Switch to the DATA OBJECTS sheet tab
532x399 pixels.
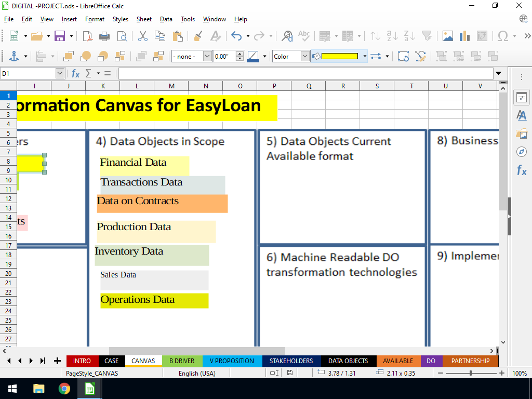point(348,361)
